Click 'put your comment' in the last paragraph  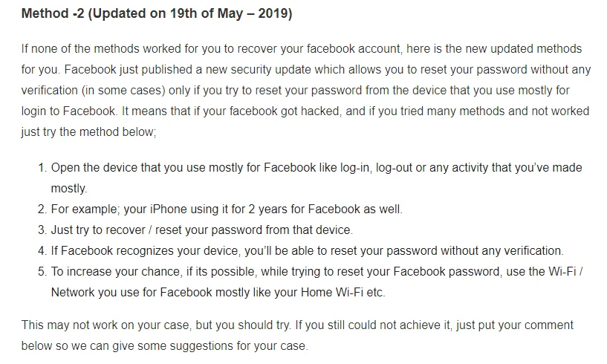(526, 325)
